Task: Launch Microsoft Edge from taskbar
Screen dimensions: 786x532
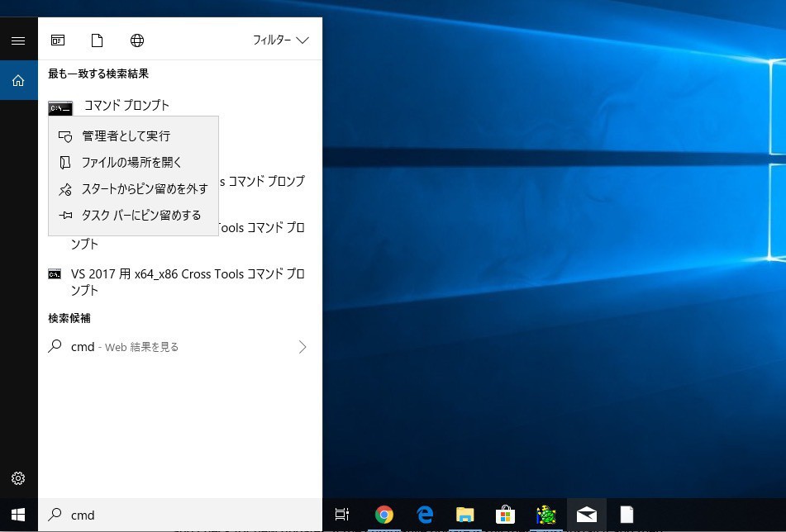Action: click(x=425, y=515)
